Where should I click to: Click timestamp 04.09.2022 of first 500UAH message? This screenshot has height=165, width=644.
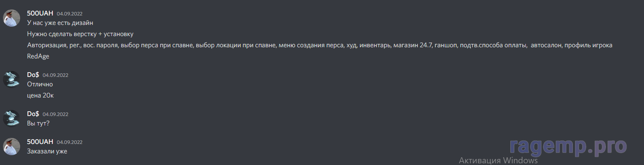tap(69, 14)
